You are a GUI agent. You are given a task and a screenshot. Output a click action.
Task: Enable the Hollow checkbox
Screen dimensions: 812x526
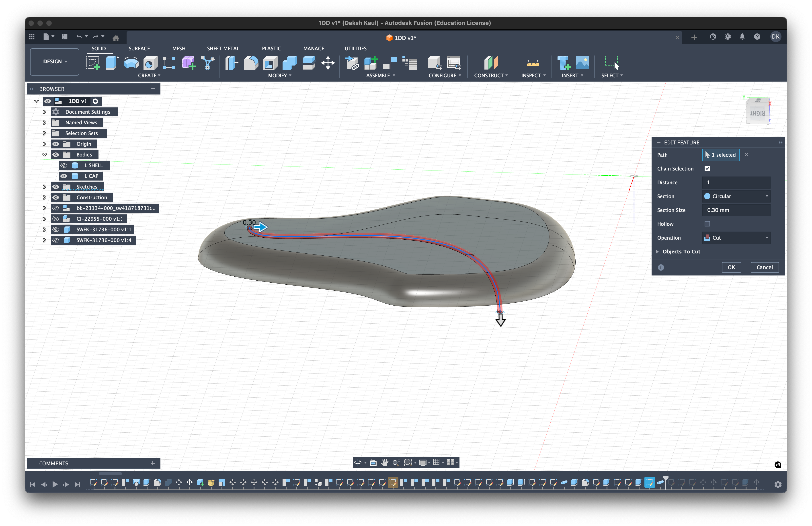[707, 224]
